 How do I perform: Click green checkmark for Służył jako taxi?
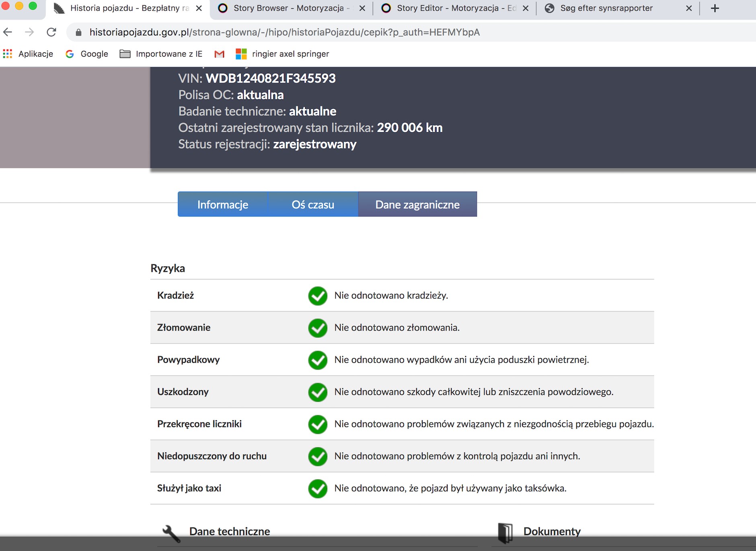coord(318,489)
